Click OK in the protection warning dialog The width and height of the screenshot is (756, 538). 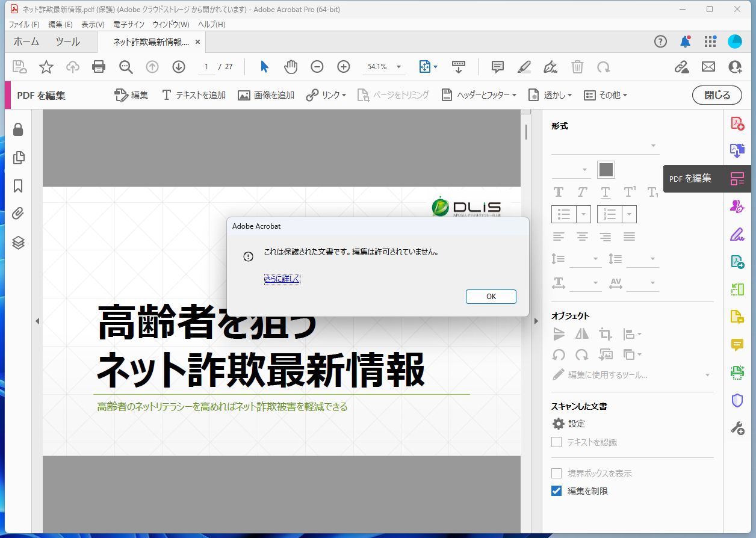tap(491, 296)
